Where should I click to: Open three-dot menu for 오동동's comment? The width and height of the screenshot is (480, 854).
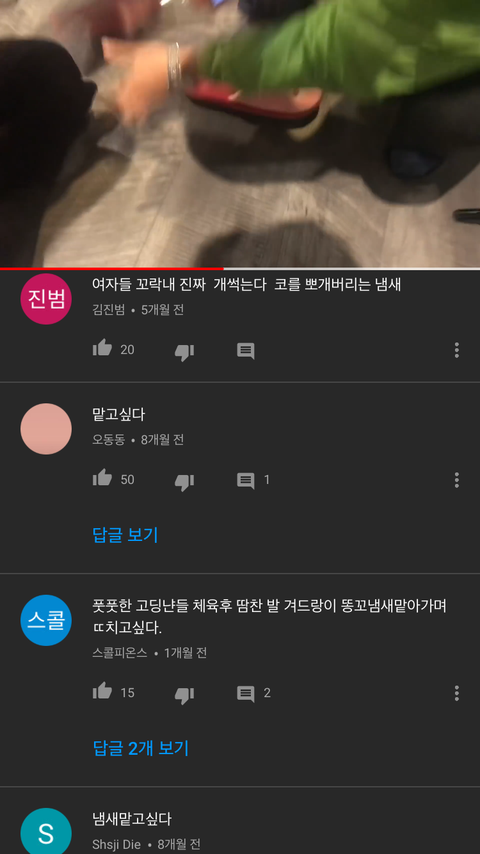click(457, 480)
